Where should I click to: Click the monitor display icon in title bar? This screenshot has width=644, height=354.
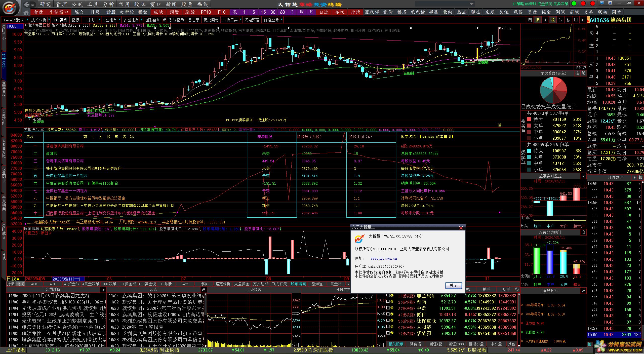(602, 3)
